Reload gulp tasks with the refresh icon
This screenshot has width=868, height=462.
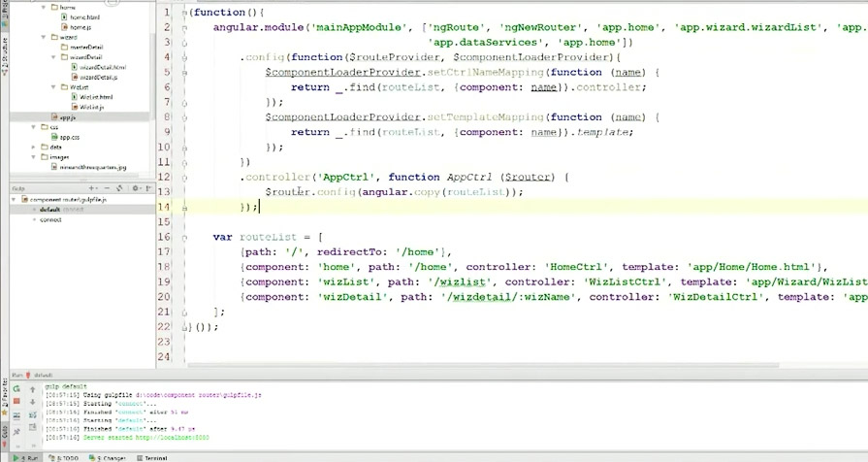(119, 188)
